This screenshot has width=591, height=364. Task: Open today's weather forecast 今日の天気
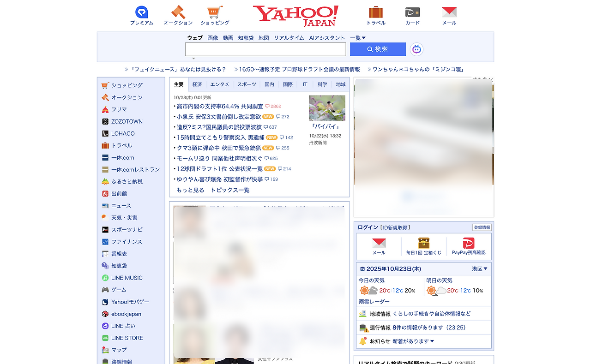372,280
